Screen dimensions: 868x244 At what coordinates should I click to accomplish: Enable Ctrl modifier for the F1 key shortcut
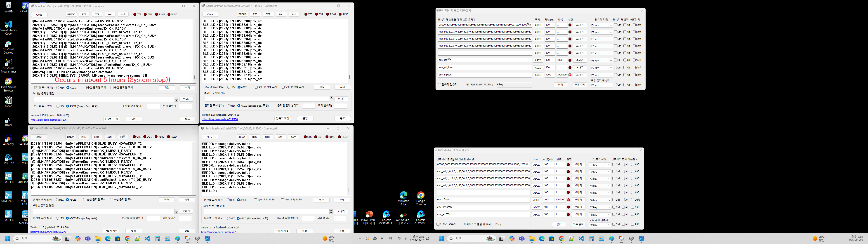[x=616, y=25]
